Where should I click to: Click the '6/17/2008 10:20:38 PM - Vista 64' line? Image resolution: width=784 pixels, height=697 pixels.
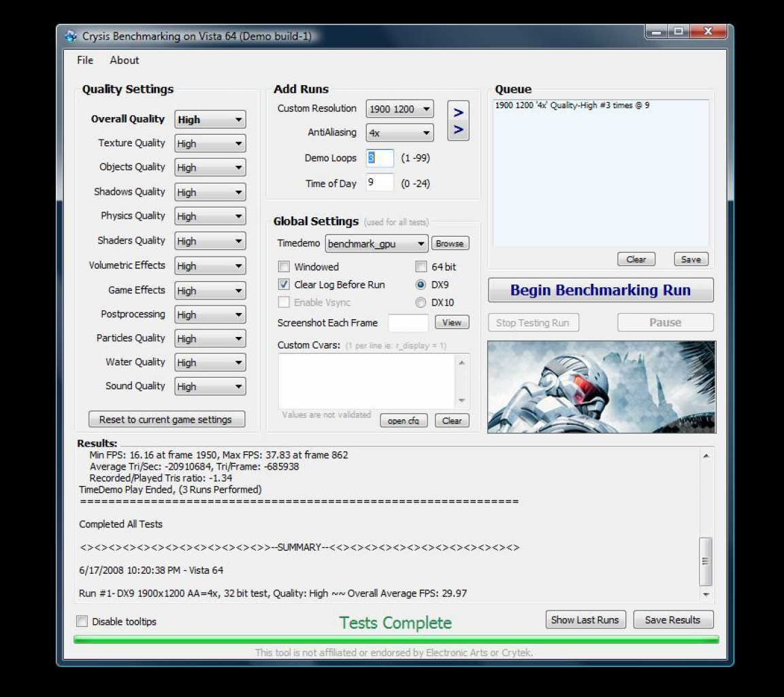pos(151,570)
